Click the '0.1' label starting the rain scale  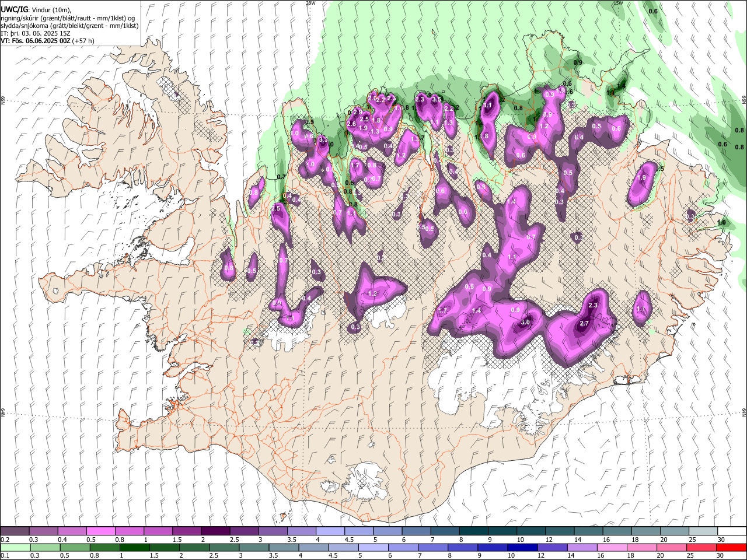[5, 555]
